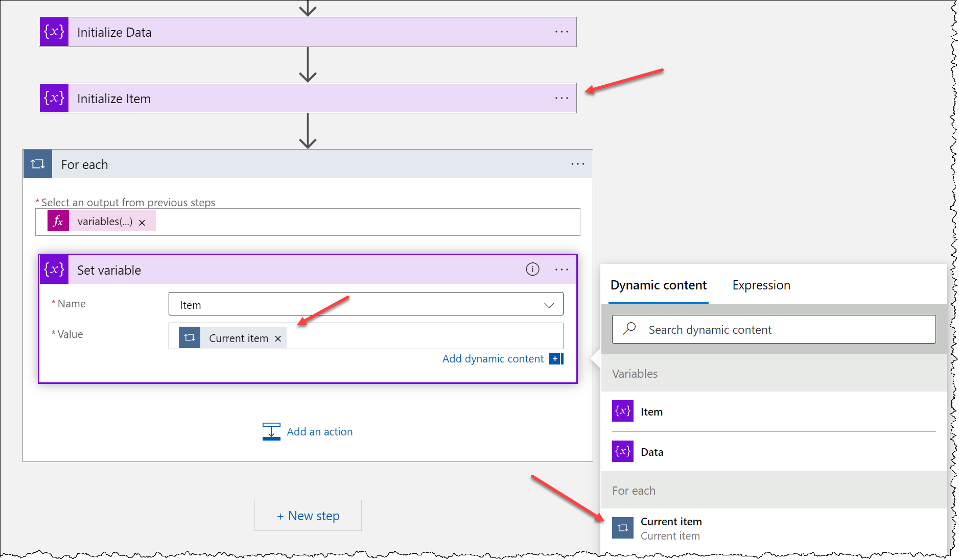This screenshot has height=560, width=959.
Task: Expand the Name dropdown showing Item
Action: (x=366, y=304)
